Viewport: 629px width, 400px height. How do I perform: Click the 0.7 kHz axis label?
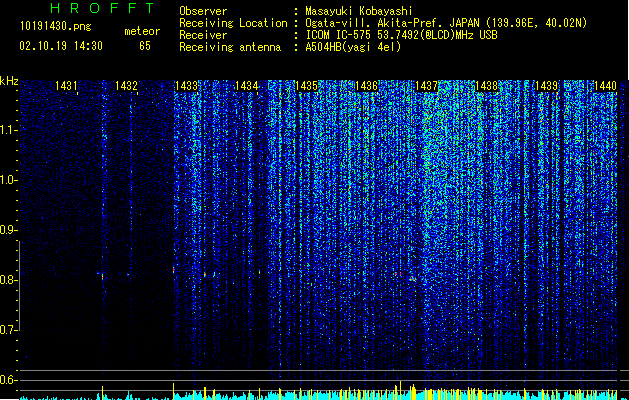point(9,330)
